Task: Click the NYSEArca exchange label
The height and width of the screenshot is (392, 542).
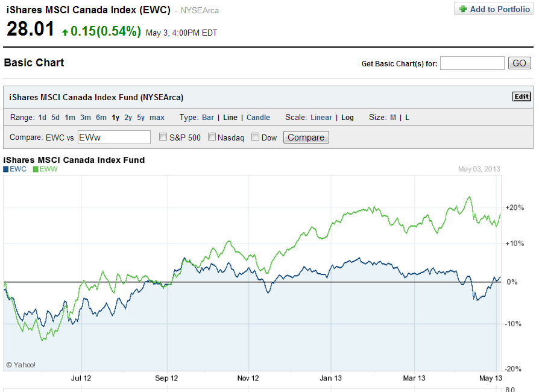Action: click(x=200, y=11)
